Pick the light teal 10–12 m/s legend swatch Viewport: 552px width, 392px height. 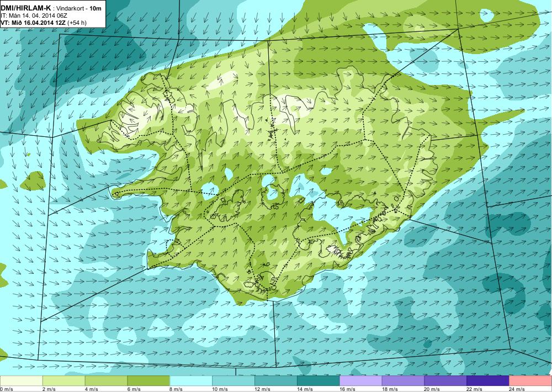[233, 381]
